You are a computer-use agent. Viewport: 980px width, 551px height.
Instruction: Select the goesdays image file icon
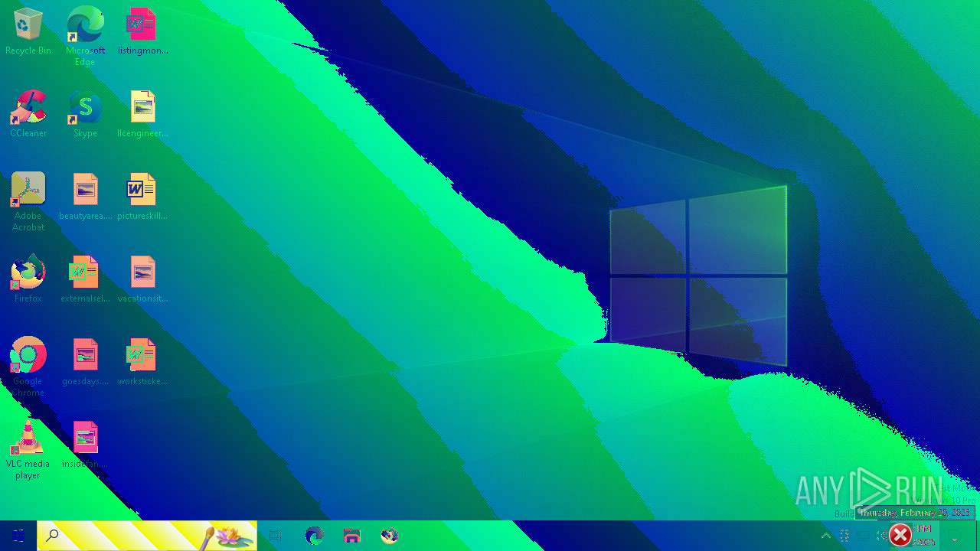pyautogui.click(x=85, y=361)
